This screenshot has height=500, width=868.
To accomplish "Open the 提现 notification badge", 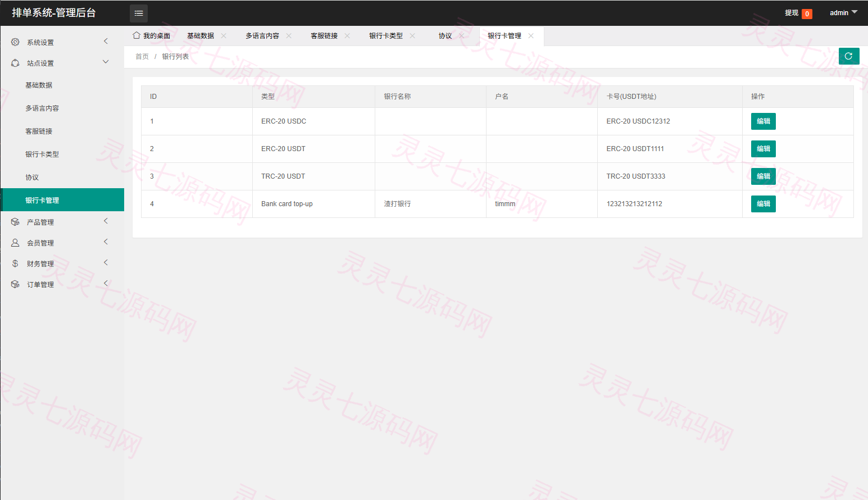I will coord(807,14).
